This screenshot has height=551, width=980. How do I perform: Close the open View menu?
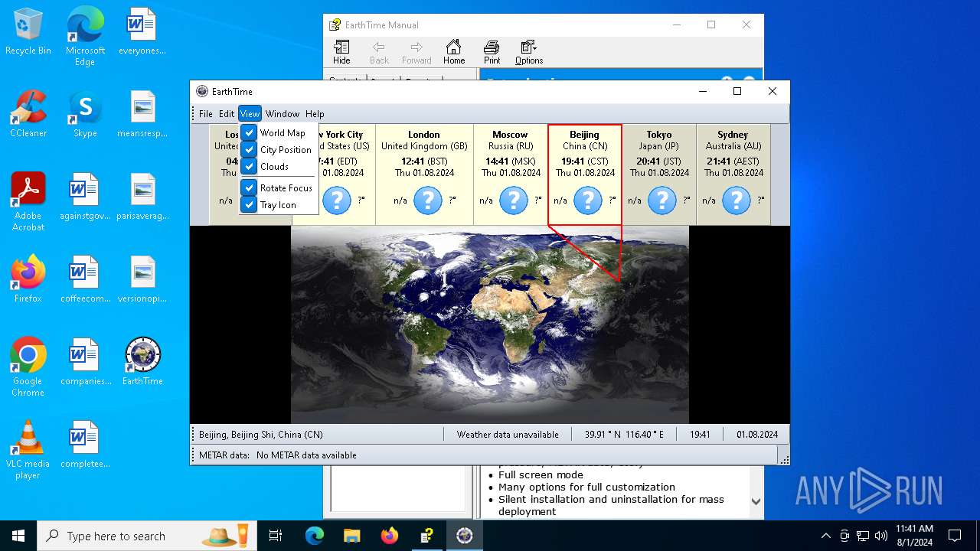pos(250,113)
